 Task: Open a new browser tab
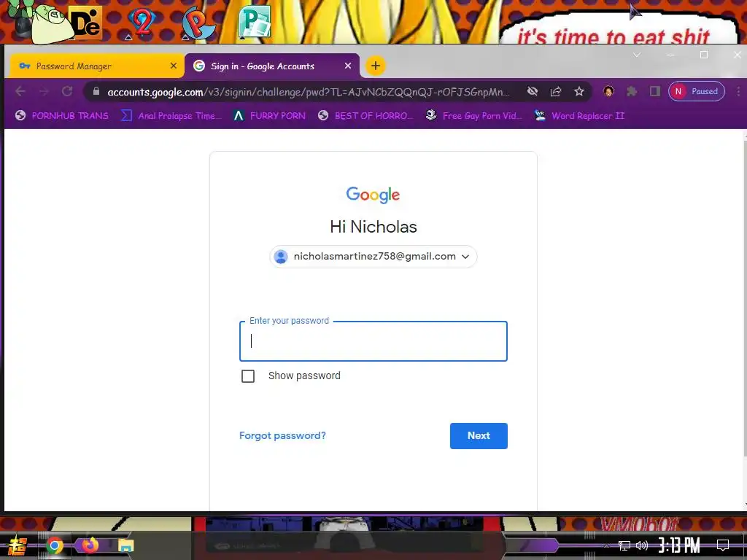click(376, 66)
